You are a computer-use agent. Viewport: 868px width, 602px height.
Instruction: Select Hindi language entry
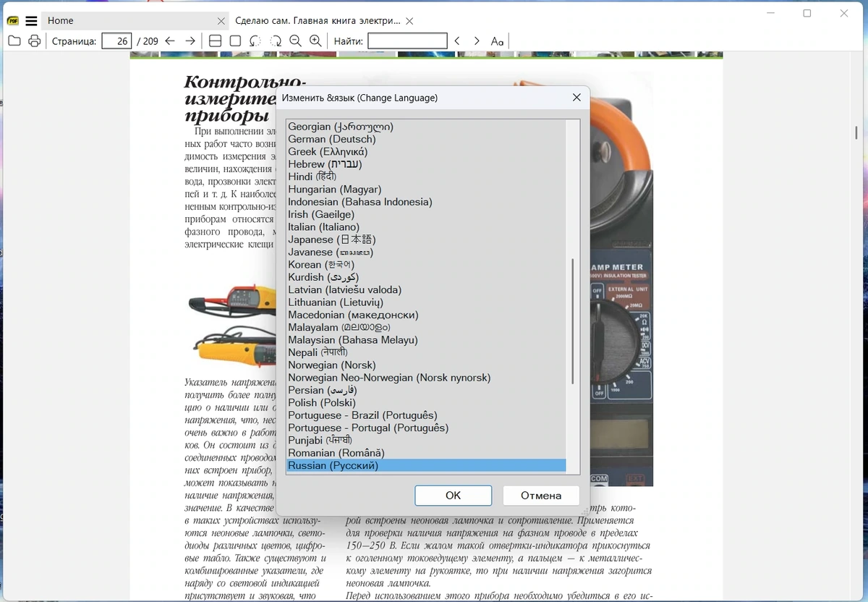[x=426, y=177]
